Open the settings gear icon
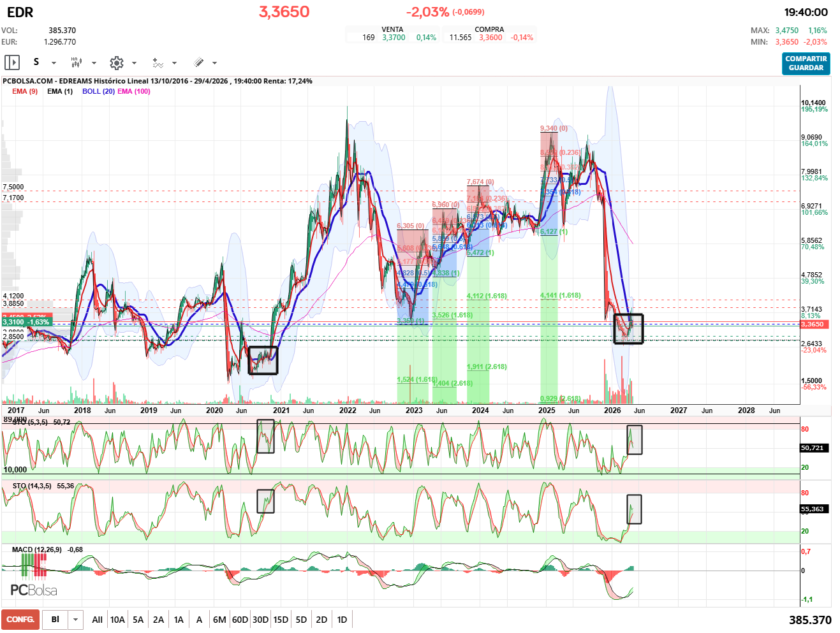Image resolution: width=840 pixels, height=633 pixels. point(116,62)
